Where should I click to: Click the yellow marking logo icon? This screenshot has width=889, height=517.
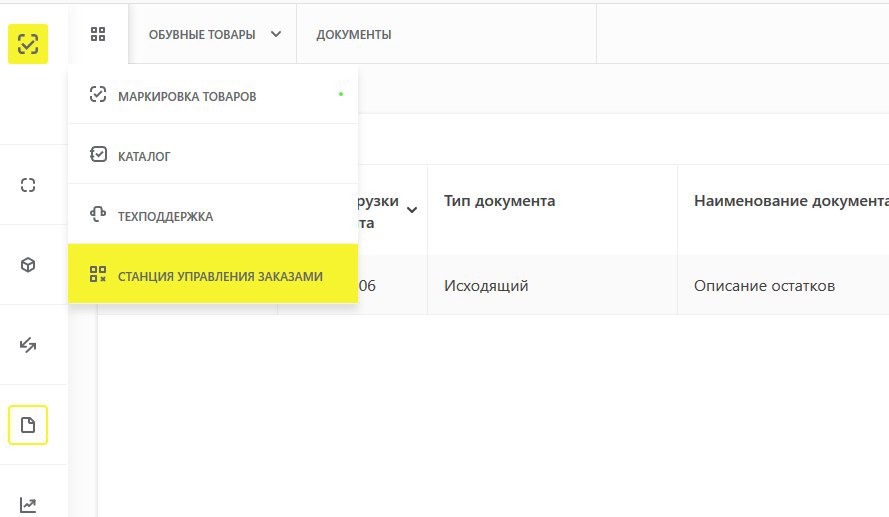28,44
